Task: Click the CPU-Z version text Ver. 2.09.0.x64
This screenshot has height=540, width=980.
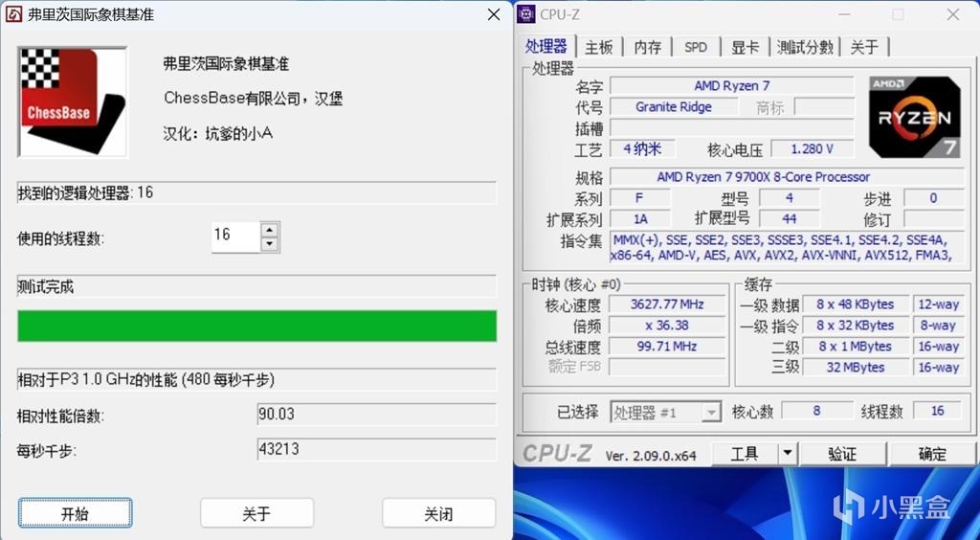Action: click(x=650, y=456)
